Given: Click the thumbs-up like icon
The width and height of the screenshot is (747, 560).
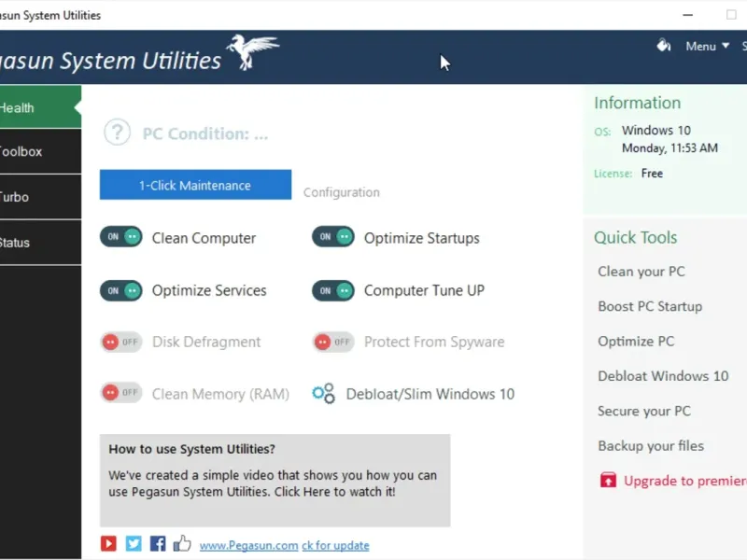Looking at the screenshot, I should coord(182,543).
